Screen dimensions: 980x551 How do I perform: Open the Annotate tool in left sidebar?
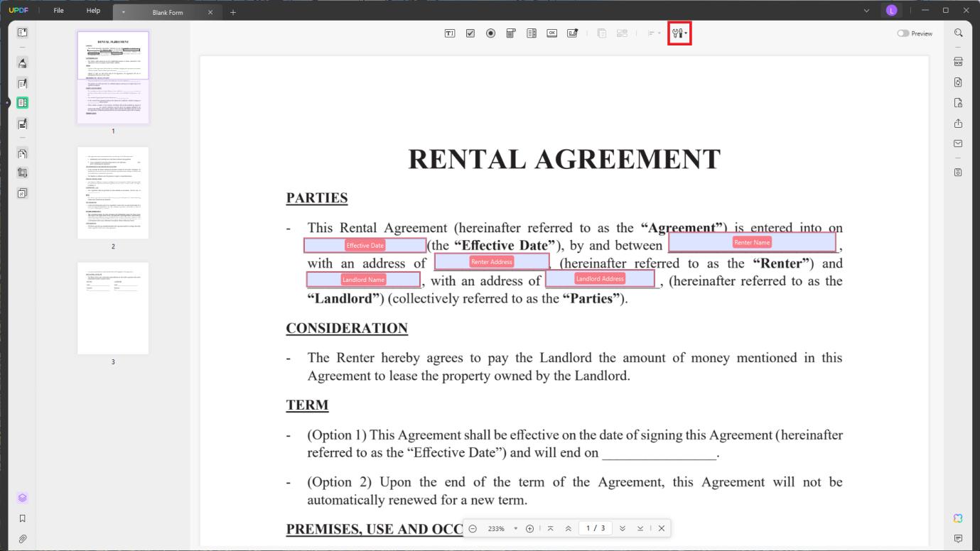click(x=21, y=62)
